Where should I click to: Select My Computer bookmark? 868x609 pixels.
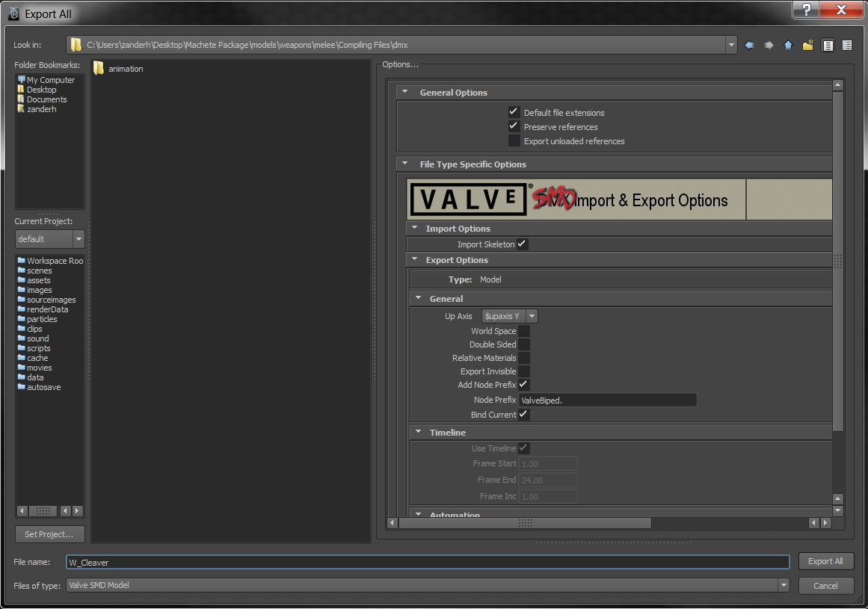[x=46, y=80]
